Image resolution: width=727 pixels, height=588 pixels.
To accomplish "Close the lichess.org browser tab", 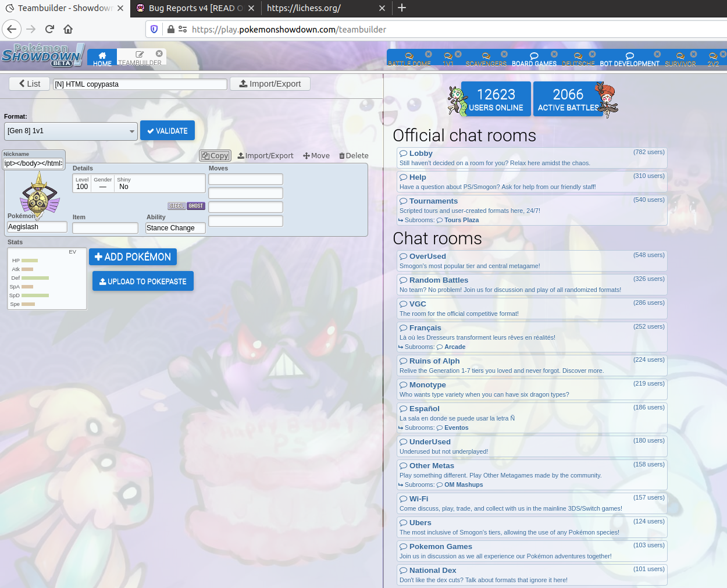I will pos(382,8).
